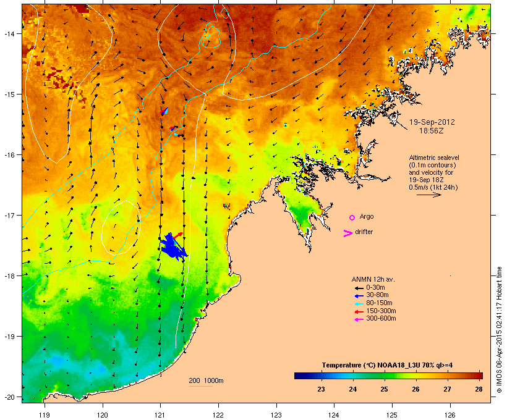Click the longitude axis label 124
This screenshot has height=420, width=507.
coord(334,415)
